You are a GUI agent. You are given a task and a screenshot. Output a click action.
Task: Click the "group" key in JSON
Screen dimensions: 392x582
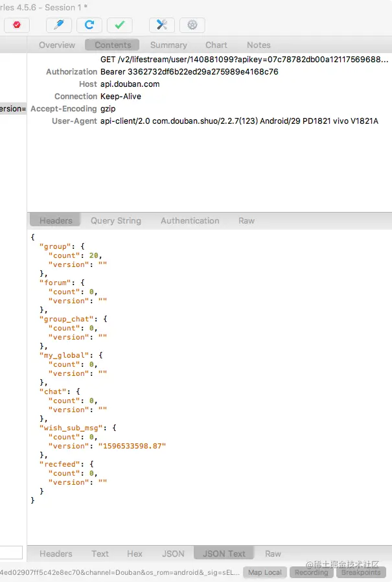(55, 246)
